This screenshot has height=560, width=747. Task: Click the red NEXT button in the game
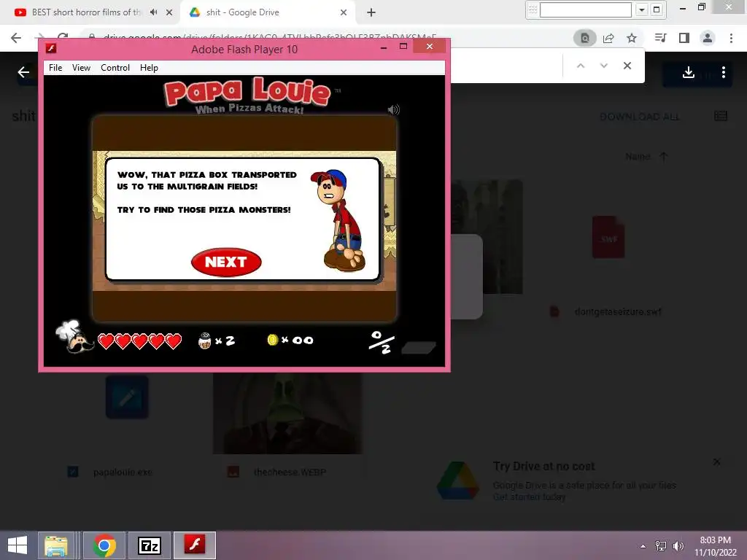point(226,262)
